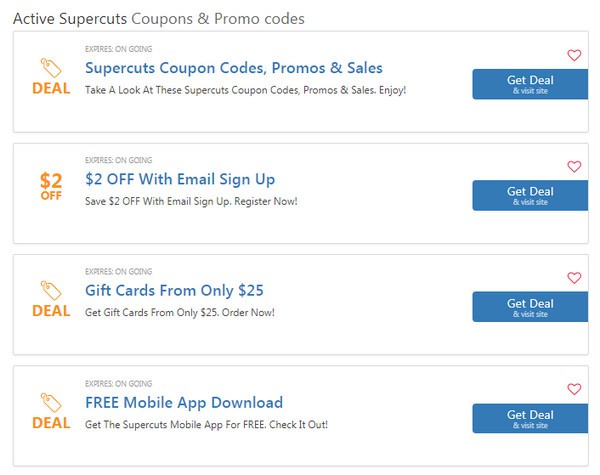The width and height of the screenshot is (600, 475).
Task: Get Deal for $2 OFF Email Sign Up
Action: click(529, 195)
